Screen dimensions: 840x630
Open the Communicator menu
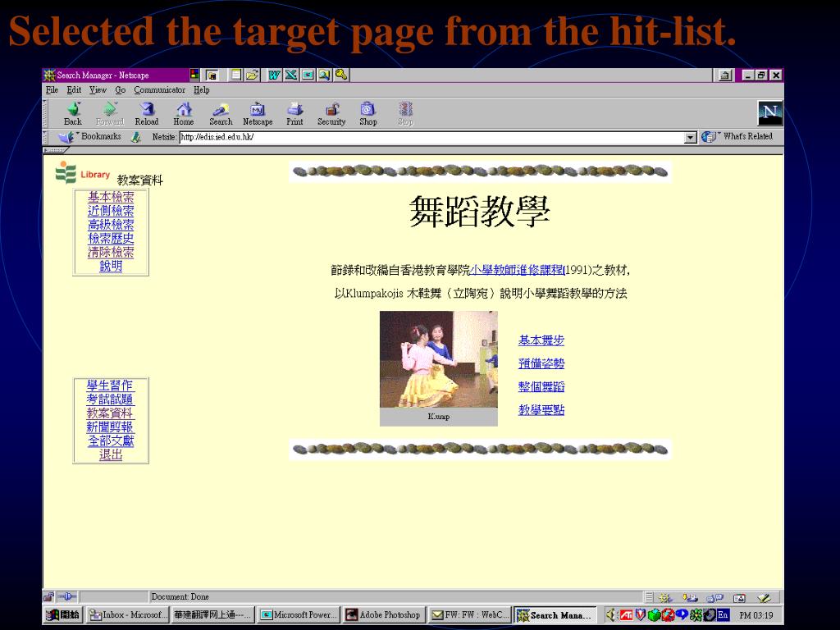tap(160, 90)
